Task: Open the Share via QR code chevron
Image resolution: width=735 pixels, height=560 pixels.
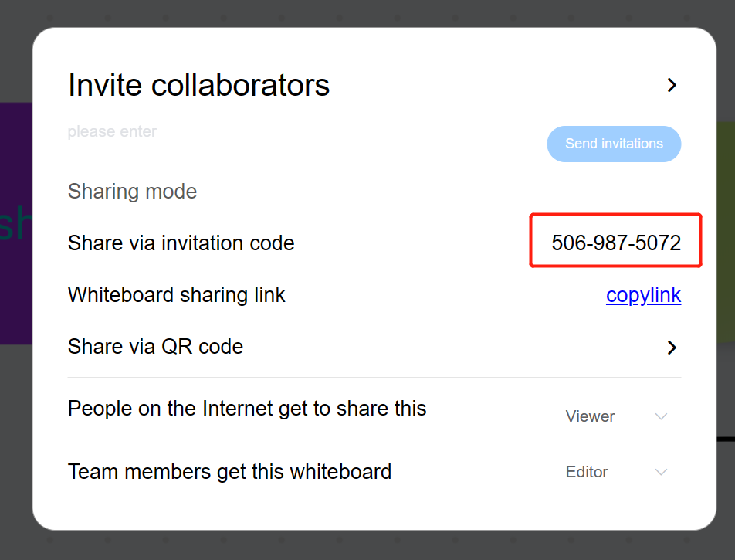Action: point(672,348)
